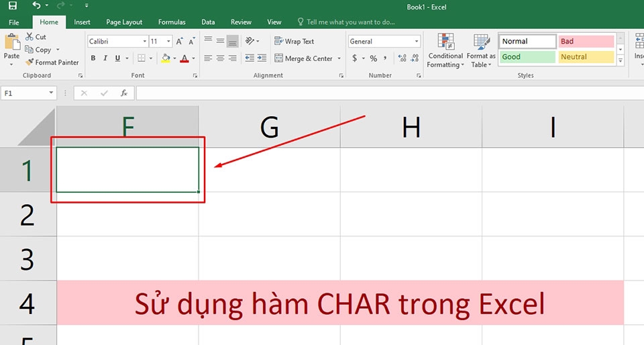Apply the Normal cell style
This screenshot has height=345, width=644.
(x=527, y=41)
